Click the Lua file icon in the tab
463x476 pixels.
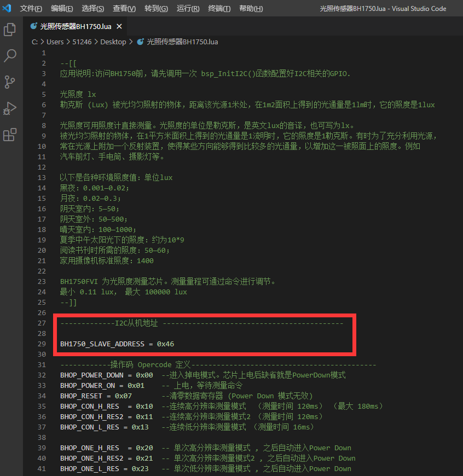point(34,26)
